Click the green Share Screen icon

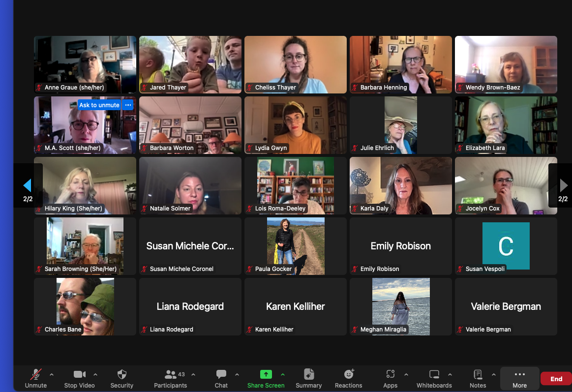coord(266,375)
